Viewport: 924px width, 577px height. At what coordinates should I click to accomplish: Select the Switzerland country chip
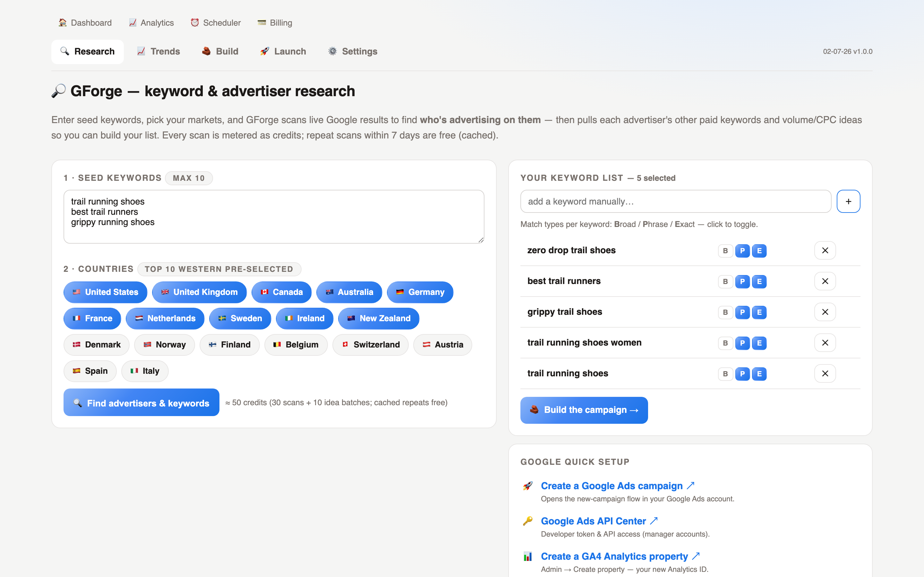(370, 345)
